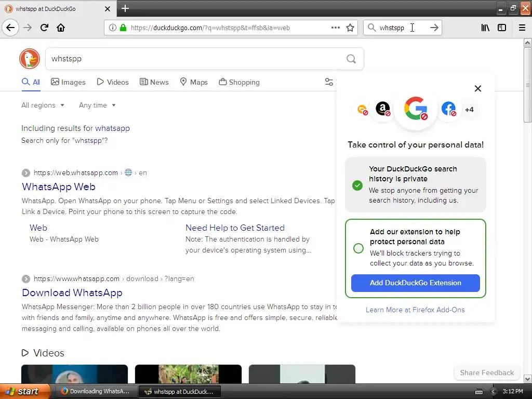Open the Windows start button
The height and width of the screenshot is (399, 532).
click(25, 391)
